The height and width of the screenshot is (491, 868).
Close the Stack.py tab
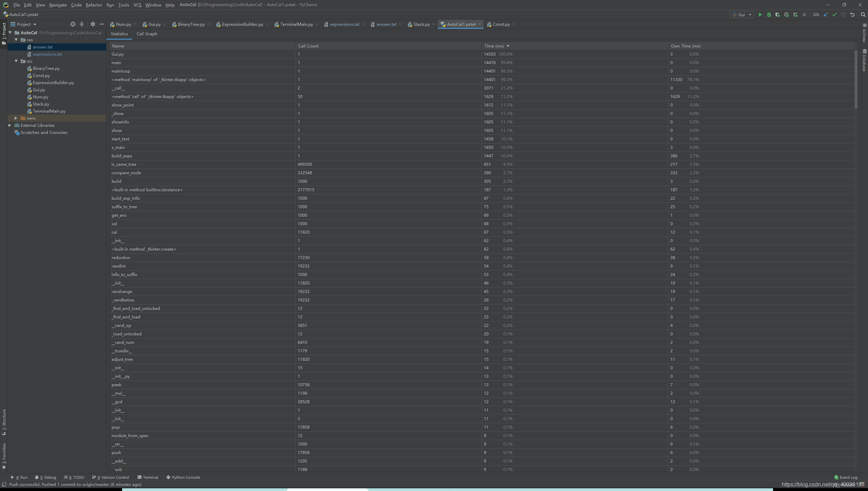coord(434,24)
